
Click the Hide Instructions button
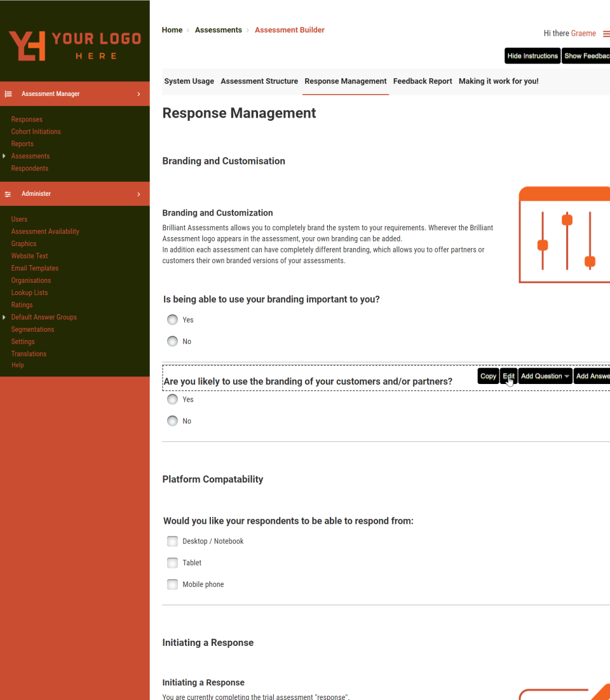532,55
